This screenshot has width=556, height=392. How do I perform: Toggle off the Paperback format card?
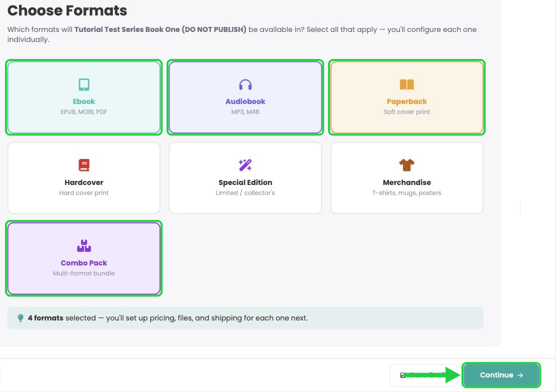tap(406, 97)
